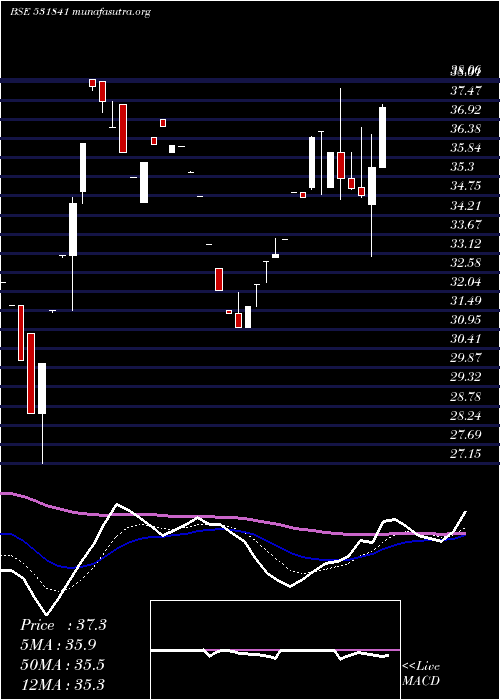This screenshot has height=700, width=500.
Task: Click the 'BSE 531841 munafasutra.org' header text
Action: point(80,12)
